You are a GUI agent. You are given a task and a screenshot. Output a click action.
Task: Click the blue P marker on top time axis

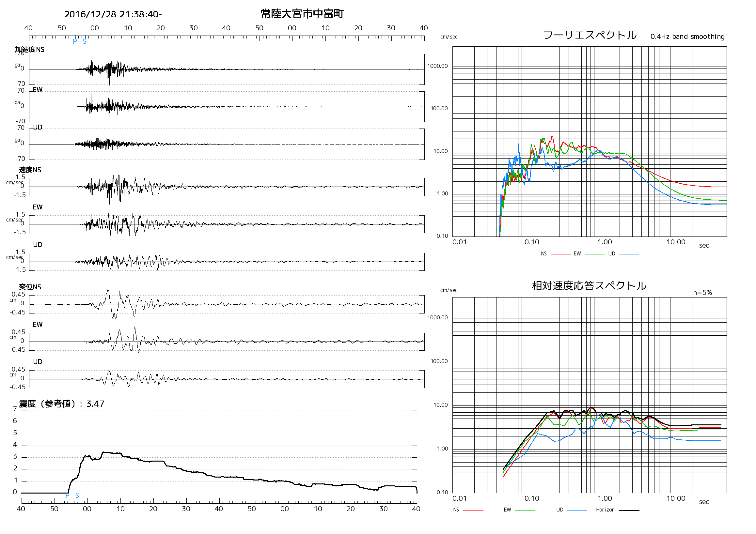click(x=75, y=41)
